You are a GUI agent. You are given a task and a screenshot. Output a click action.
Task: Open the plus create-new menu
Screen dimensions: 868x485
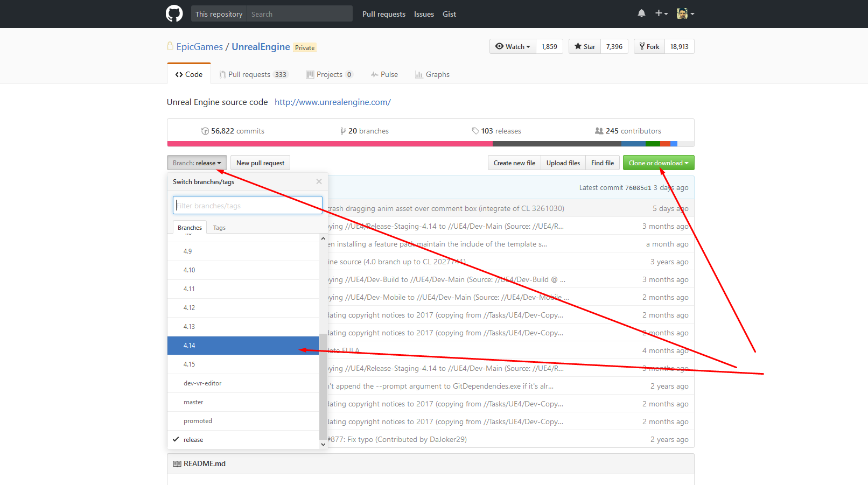tap(661, 13)
